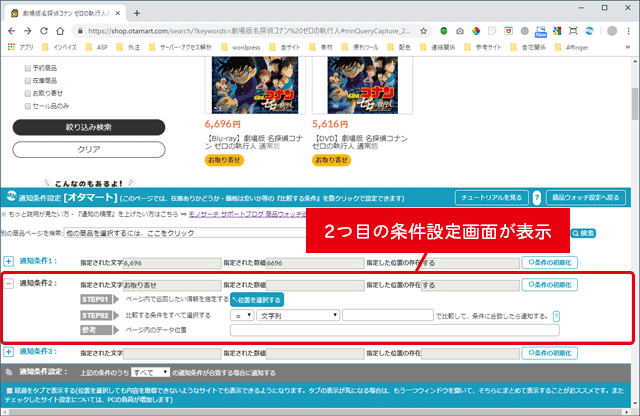Open the 他の商品を選択するには dropdown field
This screenshot has height=416, width=640.
tap(186, 233)
